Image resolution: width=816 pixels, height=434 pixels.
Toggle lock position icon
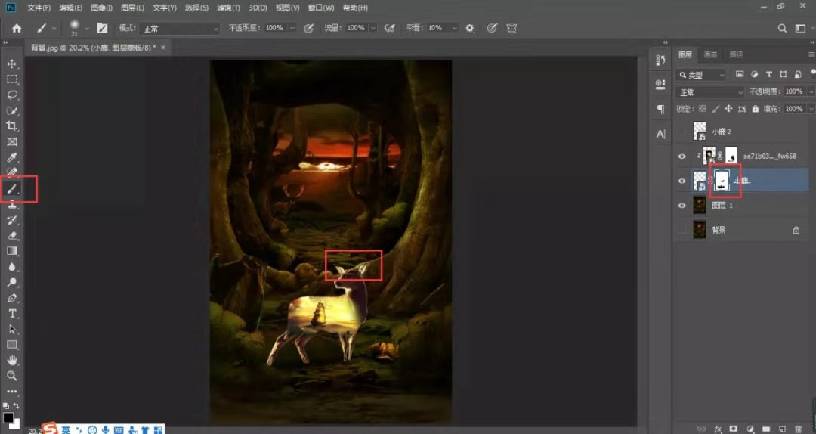tap(729, 109)
